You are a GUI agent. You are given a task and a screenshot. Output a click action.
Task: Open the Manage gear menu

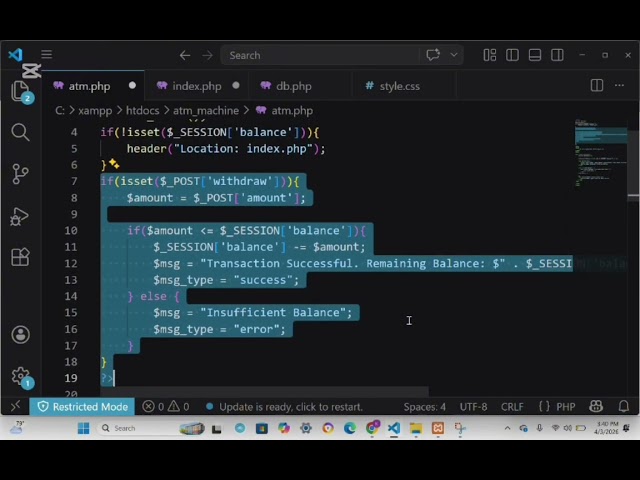21,377
